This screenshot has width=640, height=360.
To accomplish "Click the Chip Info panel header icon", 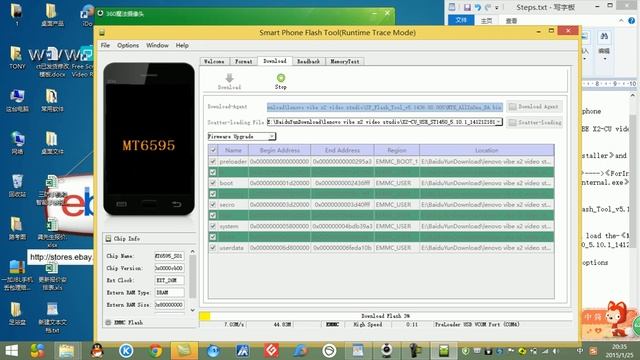I will point(108,238).
